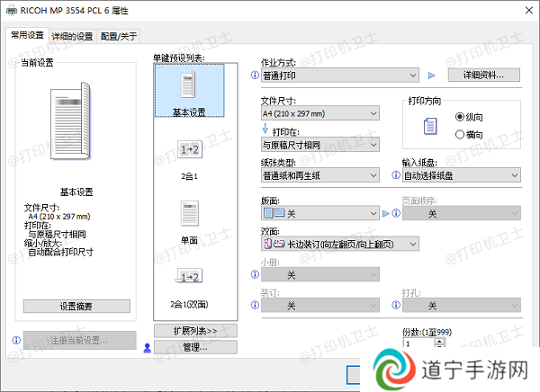Screen dimensions: 540x392
Task: Click the 扩展列表>> button
Action: 195,331
